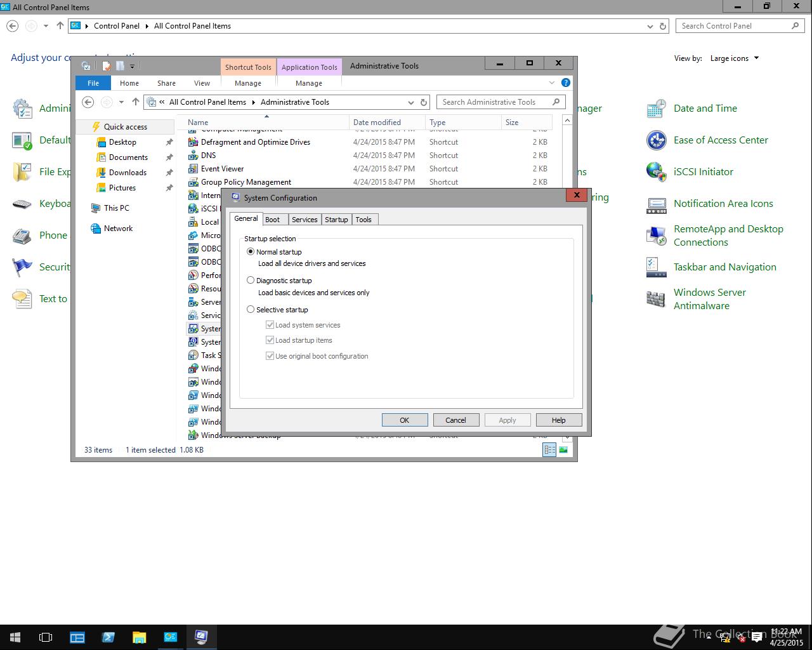This screenshot has height=650, width=812.
Task: Open the Share ribbon tab
Action: 166,83
